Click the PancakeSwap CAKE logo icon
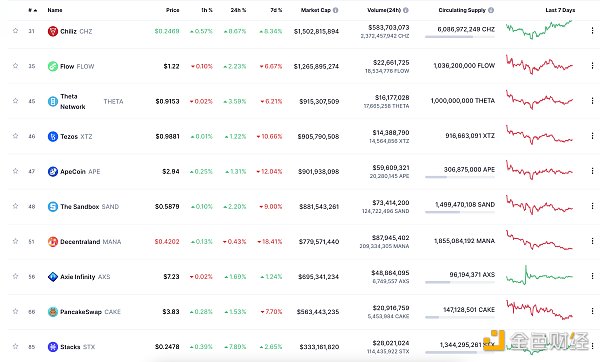The height and width of the screenshot is (362, 600). click(x=53, y=312)
